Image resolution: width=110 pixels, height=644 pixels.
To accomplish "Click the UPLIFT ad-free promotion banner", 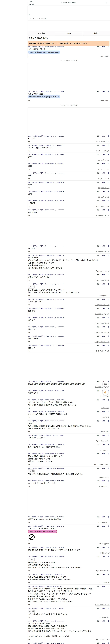I will pos(69,43).
